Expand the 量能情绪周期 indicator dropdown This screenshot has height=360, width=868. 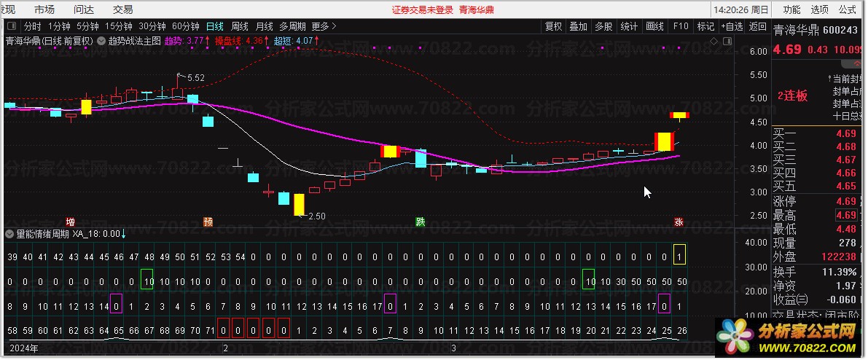tap(9, 234)
